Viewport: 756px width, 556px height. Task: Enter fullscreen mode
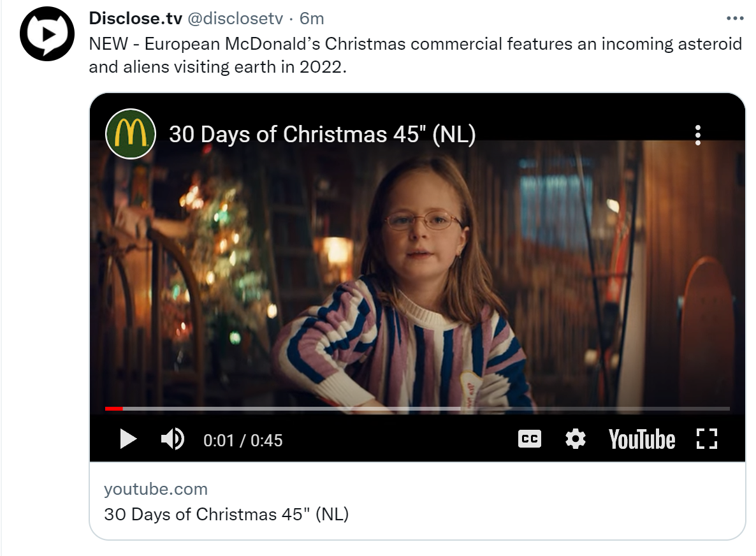pyautogui.click(x=706, y=439)
